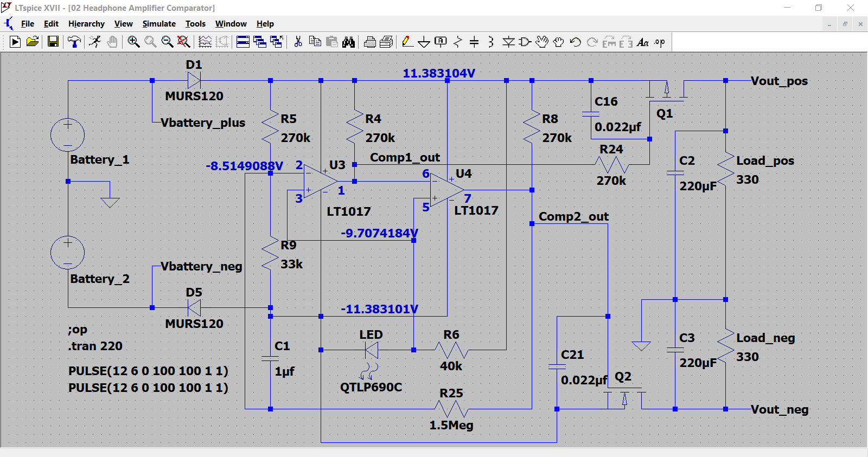Open Print Setup icon
The width and height of the screenshot is (868, 457).
point(386,42)
